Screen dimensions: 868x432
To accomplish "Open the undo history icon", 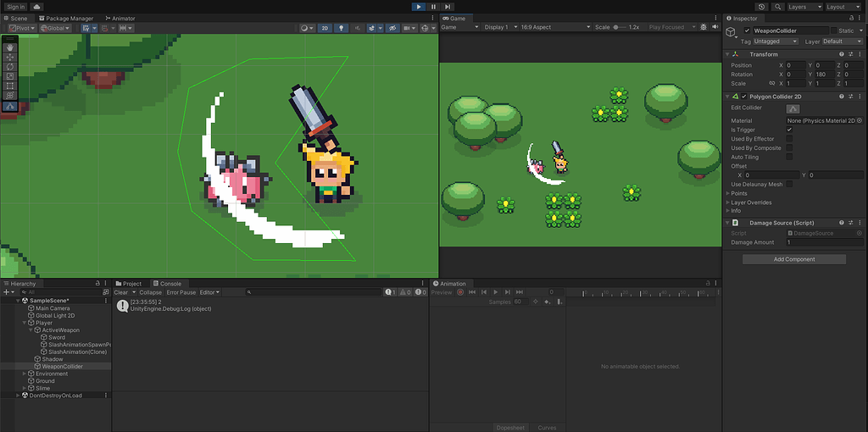I will pyautogui.click(x=760, y=7).
